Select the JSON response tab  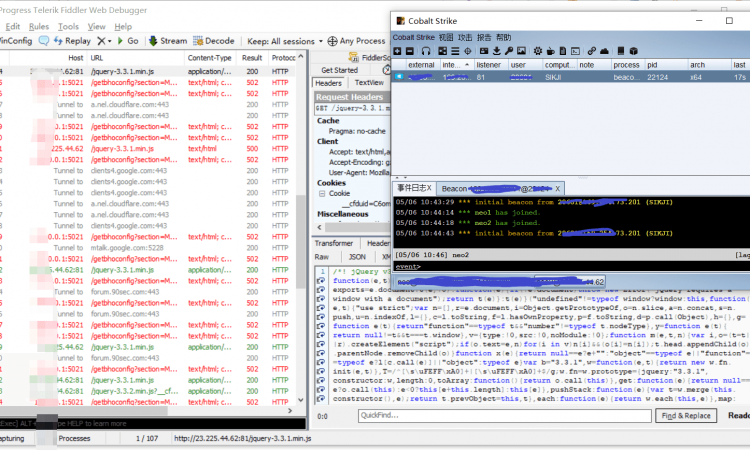click(357, 257)
